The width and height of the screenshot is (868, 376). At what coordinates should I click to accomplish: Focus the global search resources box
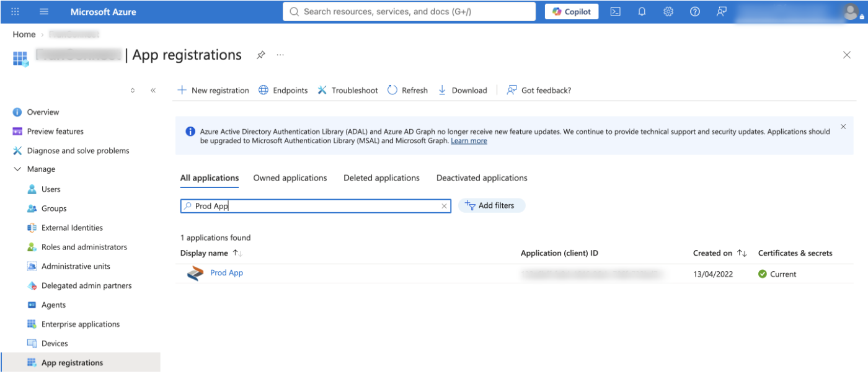tap(409, 12)
